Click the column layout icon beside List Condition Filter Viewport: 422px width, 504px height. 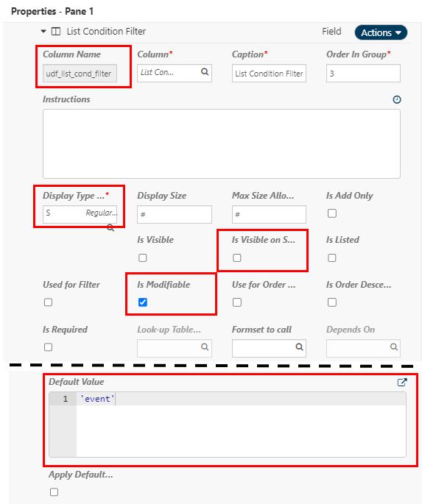pos(56,32)
